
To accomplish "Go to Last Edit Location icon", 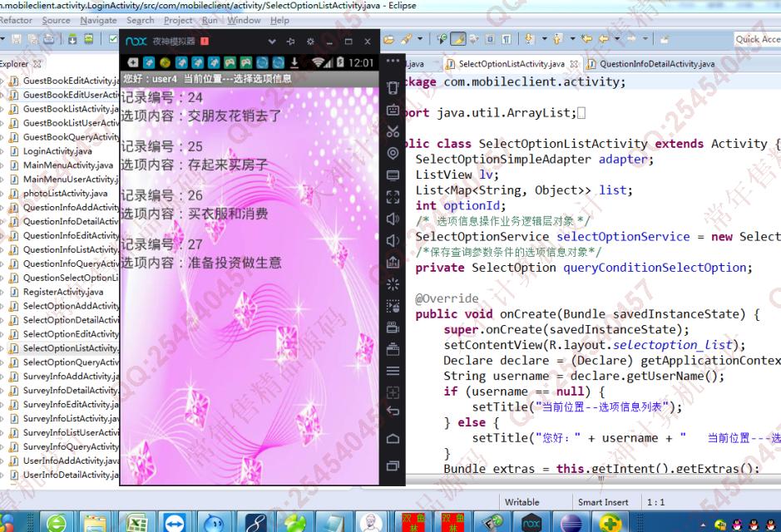I will 586,39.
